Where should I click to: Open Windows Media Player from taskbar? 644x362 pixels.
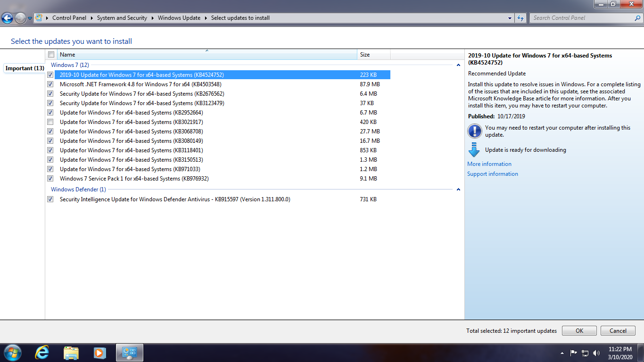click(x=99, y=353)
